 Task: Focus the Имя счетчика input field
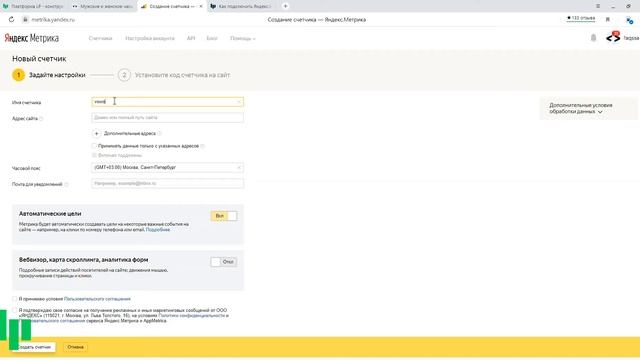(x=168, y=102)
